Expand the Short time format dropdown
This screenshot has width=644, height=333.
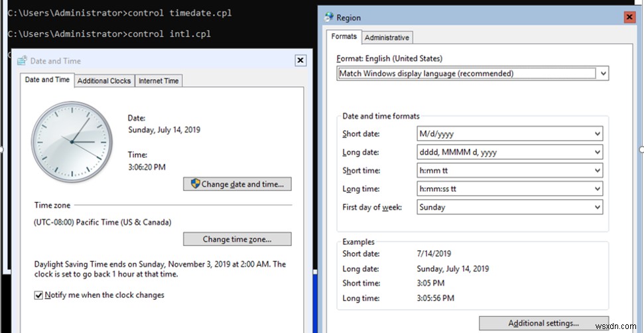pyautogui.click(x=510, y=170)
